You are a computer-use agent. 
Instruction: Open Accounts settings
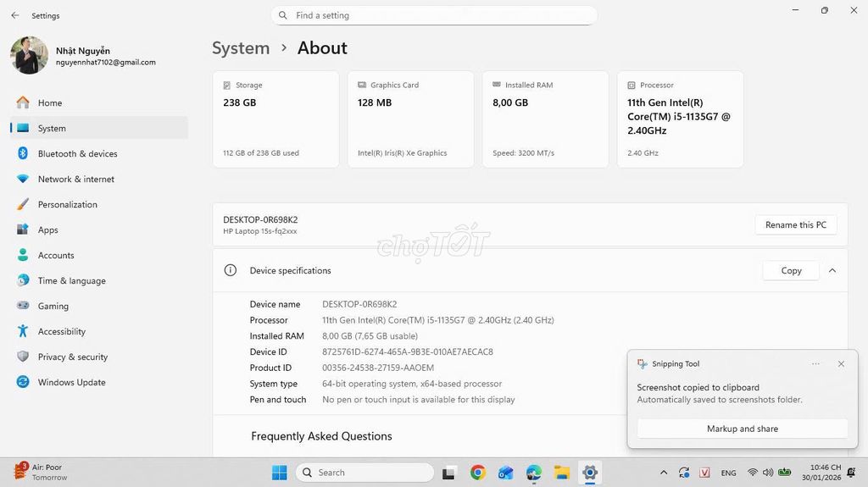[x=99, y=255]
